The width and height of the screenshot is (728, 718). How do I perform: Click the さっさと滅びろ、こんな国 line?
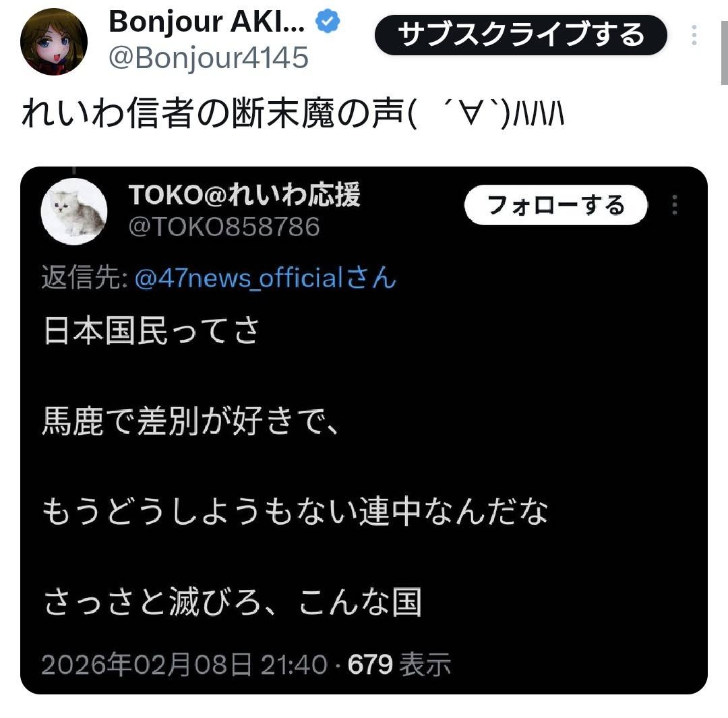point(233,602)
